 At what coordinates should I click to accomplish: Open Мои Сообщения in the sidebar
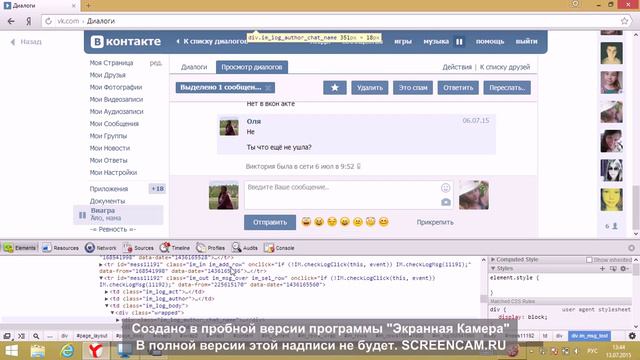(114, 124)
